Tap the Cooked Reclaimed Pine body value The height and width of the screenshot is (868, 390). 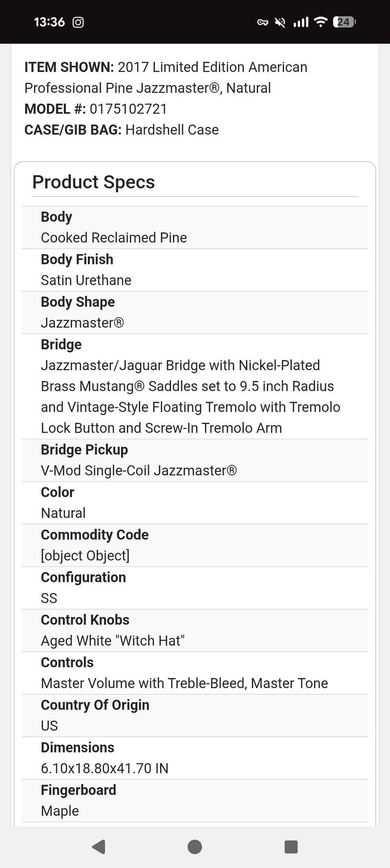click(x=114, y=238)
